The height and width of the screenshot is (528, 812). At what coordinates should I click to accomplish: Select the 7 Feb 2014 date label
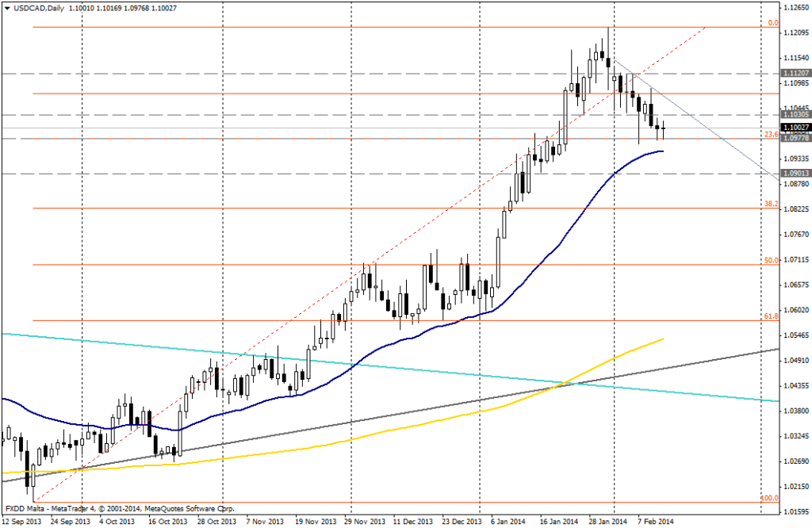[656, 522]
